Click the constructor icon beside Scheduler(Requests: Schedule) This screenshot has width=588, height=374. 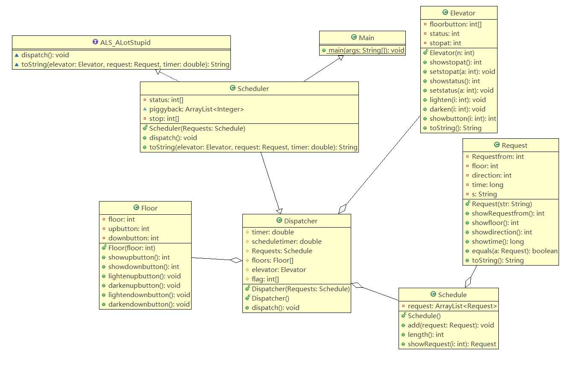click(145, 128)
